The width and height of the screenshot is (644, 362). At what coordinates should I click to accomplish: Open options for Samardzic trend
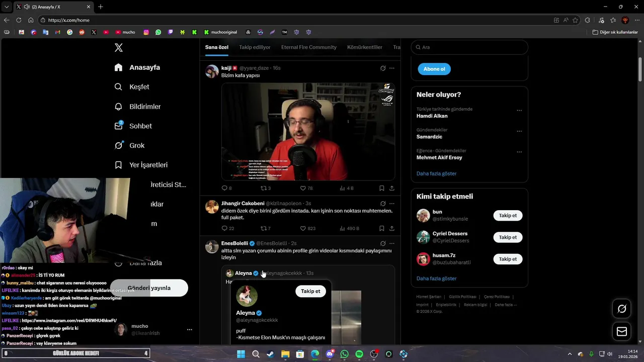tap(519, 131)
